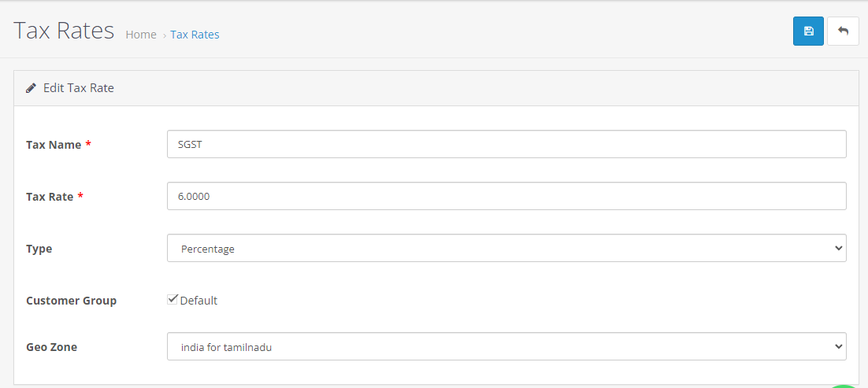Open the Tax Rates breadcrumb link
The image size is (868, 388).
195,35
